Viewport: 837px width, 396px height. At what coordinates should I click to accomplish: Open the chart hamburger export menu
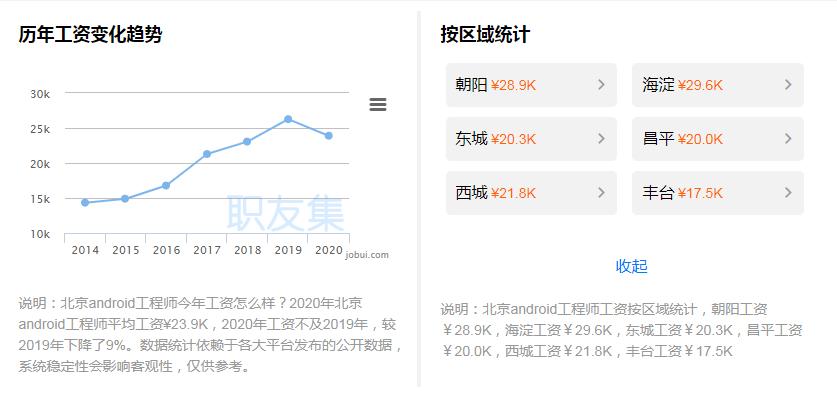tap(377, 105)
